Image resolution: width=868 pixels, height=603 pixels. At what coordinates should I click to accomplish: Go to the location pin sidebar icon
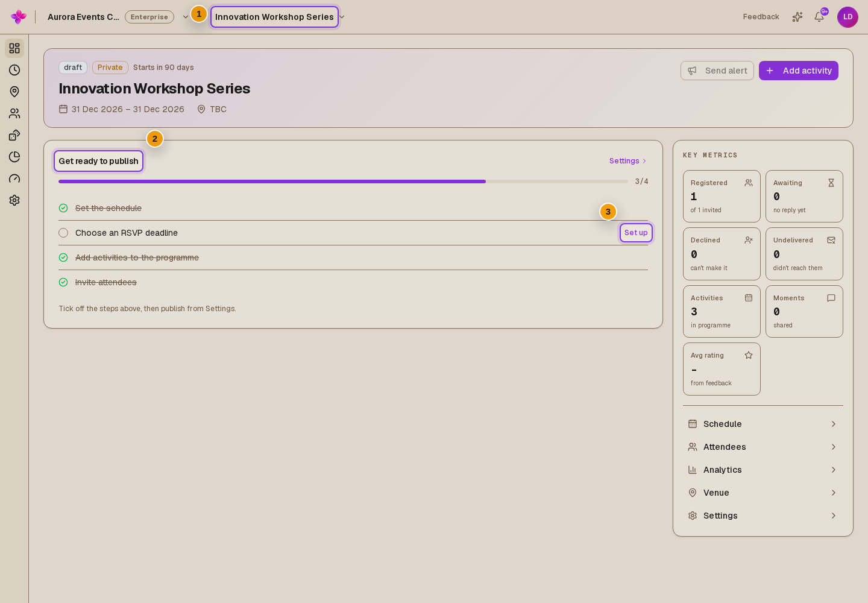point(14,92)
